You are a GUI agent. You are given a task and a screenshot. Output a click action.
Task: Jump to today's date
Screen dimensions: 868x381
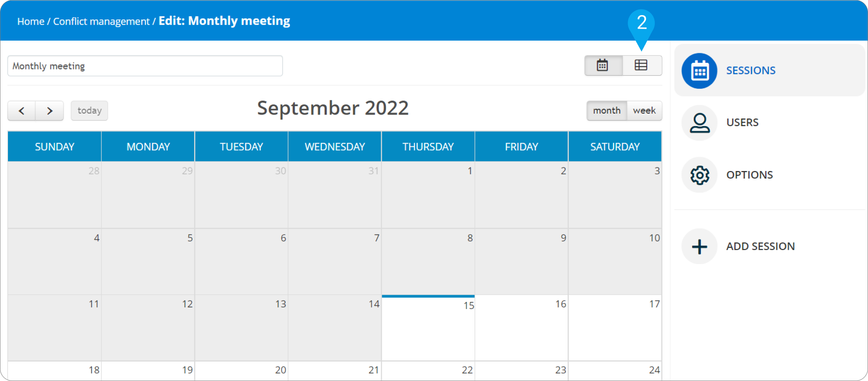coord(90,111)
